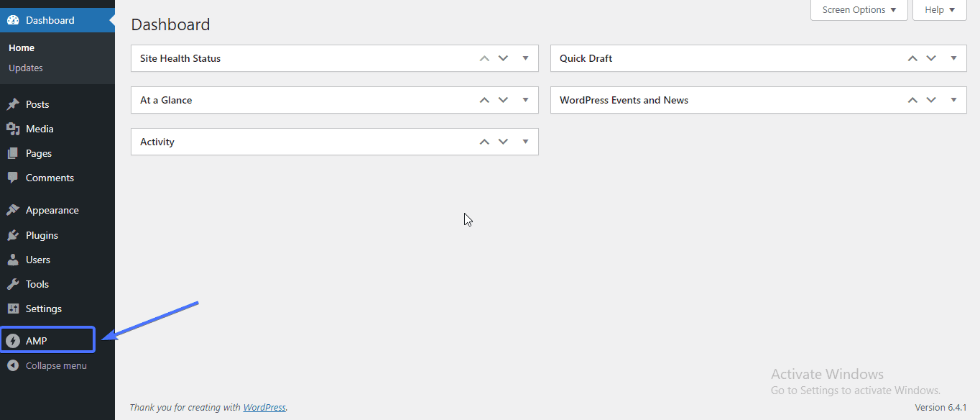980x420 pixels.
Task: Go to Home submenu link
Action: tap(22, 47)
